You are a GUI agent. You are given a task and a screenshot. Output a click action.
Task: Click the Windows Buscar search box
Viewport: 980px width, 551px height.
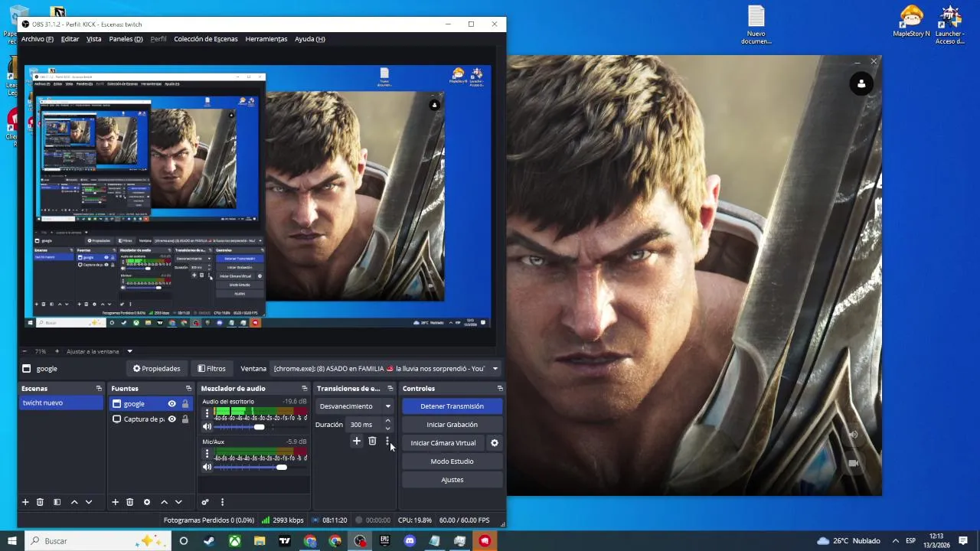coord(98,541)
